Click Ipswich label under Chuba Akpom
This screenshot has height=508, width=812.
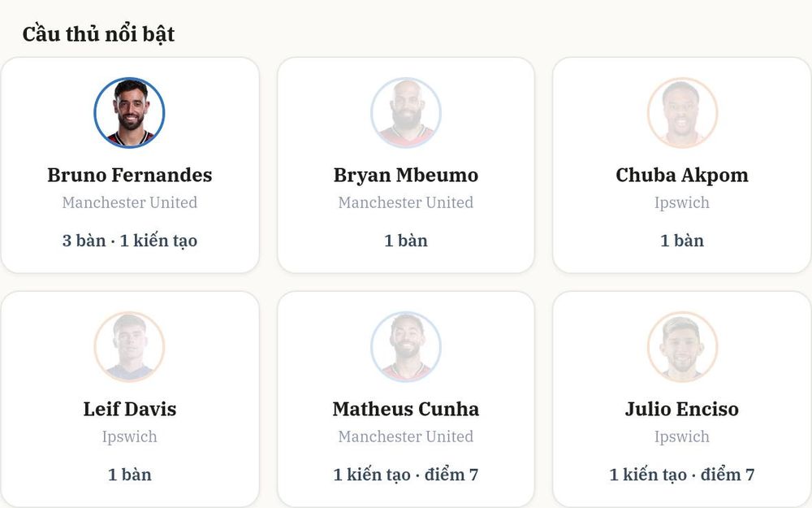682,202
